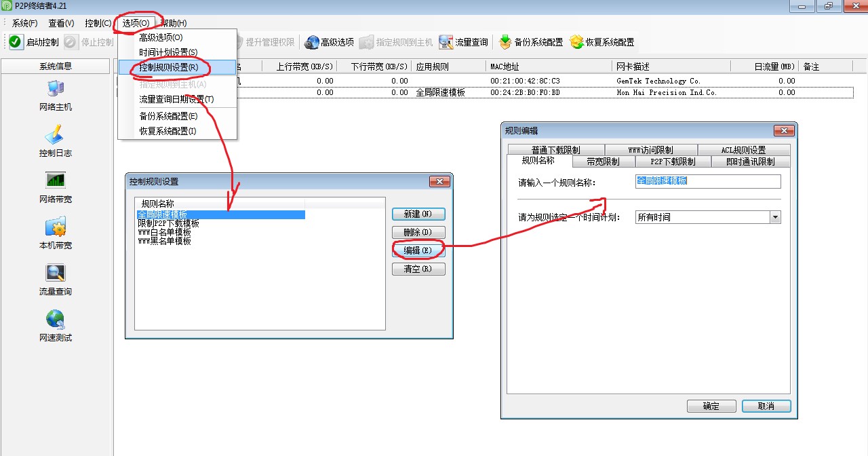Click the 恢复系统配置 toolbar icon
Screen dimensions: 868x456
tap(576, 42)
